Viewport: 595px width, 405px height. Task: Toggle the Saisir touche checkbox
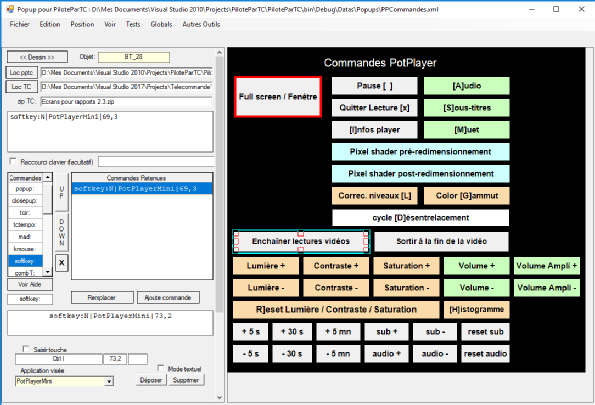click(26, 349)
